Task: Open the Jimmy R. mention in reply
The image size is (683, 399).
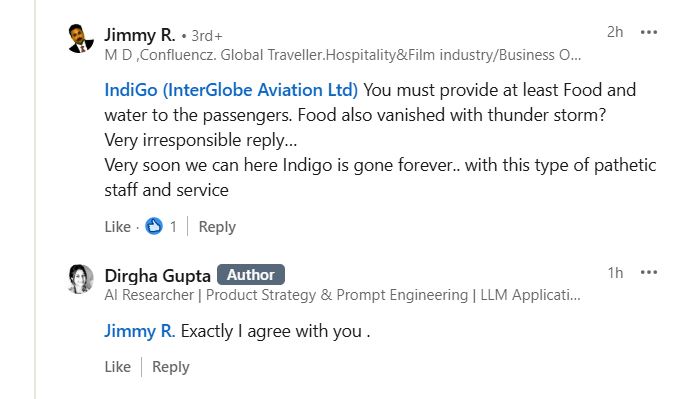Action: point(139,331)
